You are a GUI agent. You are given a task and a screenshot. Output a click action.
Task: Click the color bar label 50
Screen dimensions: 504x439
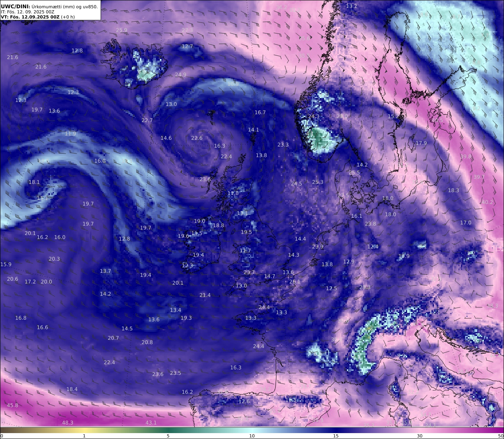[500, 436]
